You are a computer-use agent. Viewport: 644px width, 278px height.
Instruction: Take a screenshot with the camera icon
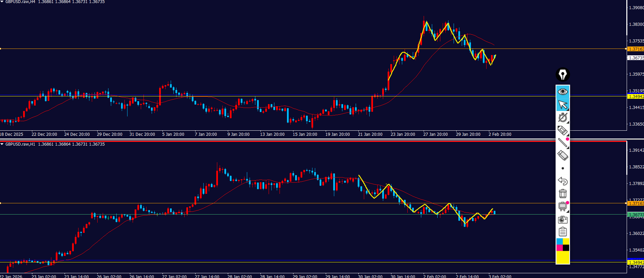click(563, 220)
